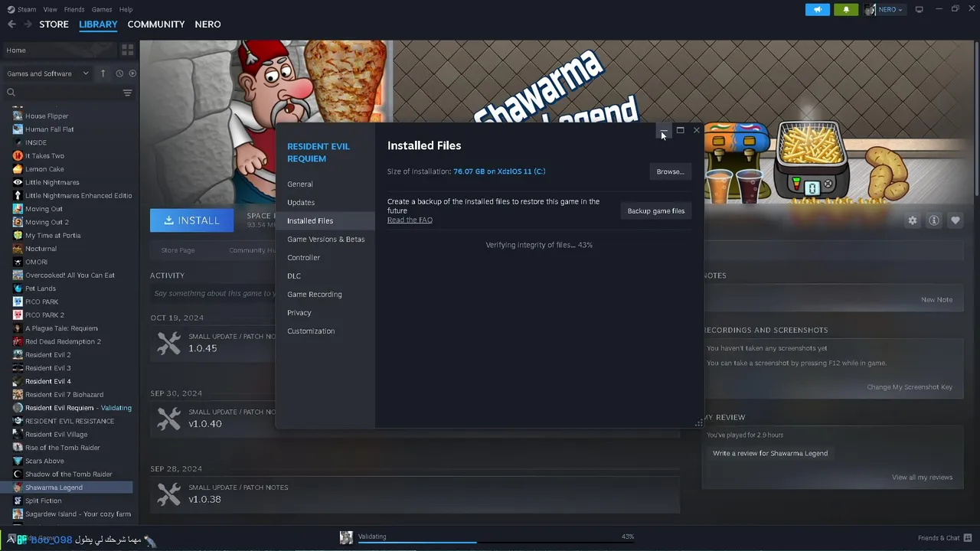Open game info icon
Screen dimensions: 980x551
point(933,220)
